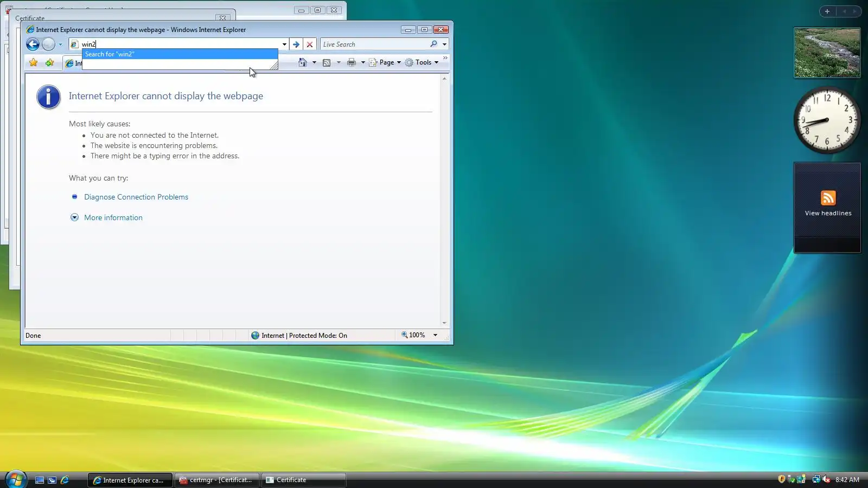Viewport: 868px width, 488px height.
Task: Click the RSS Feeds toolbar icon
Action: [x=327, y=62]
